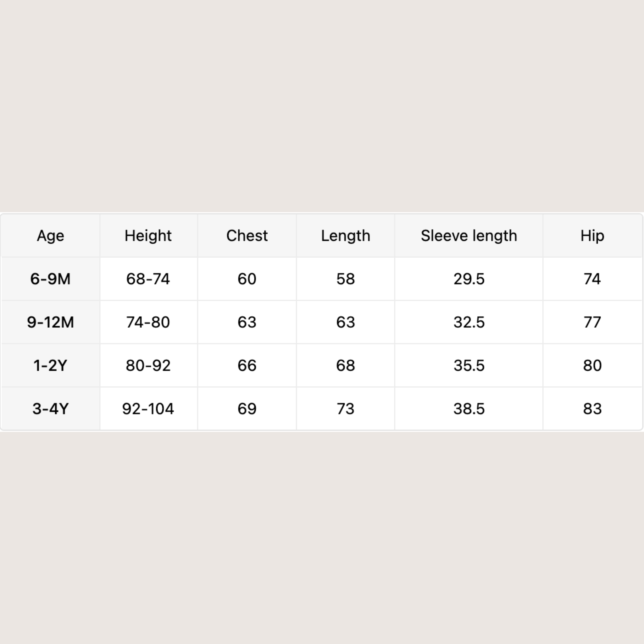This screenshot has width=644, height=644.
Task: Select hip value 83 for 3-4Y
Action: pyautogui.click(x=592, y=409)
